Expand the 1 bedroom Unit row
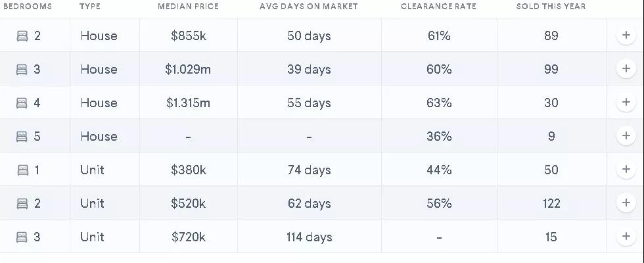 [626, 170]
